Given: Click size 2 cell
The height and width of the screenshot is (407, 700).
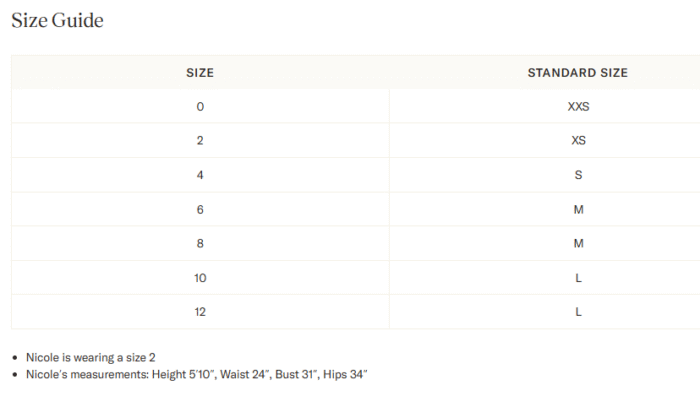Looking at the screenshot, I should (x=200, y=141).
